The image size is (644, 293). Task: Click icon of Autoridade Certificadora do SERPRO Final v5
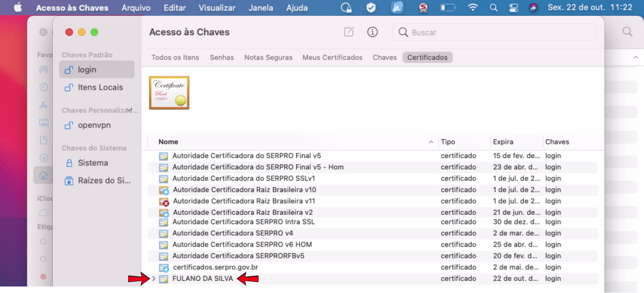click(x=163, y=156)
